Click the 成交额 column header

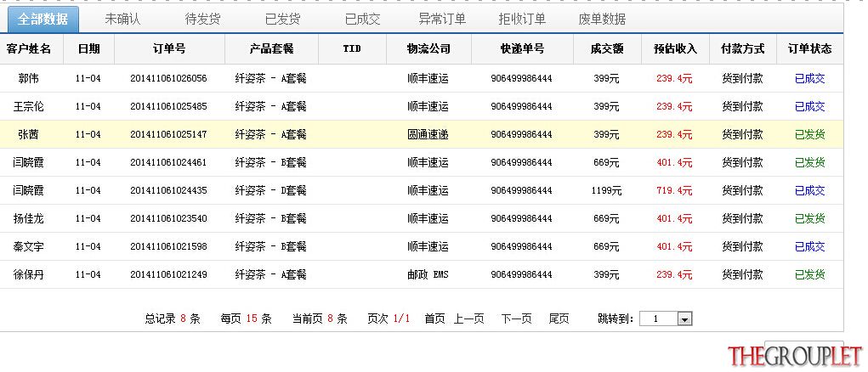(607, 48)
